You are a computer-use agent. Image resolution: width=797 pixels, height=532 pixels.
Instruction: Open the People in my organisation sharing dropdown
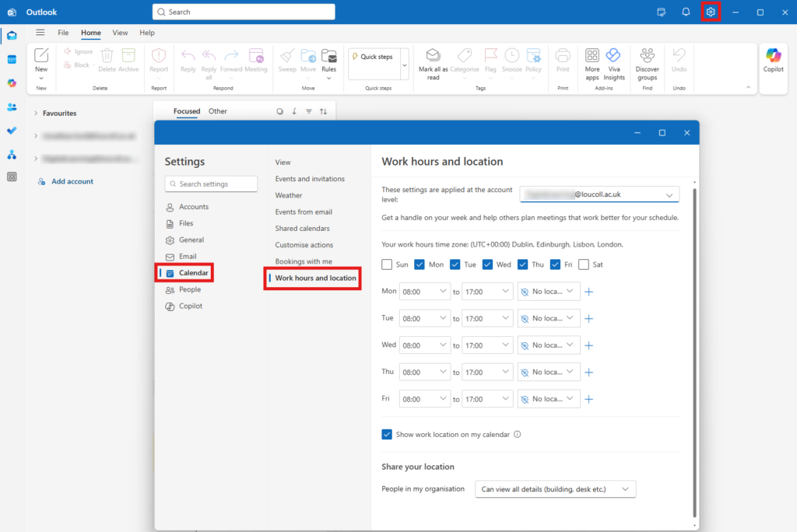555,488
